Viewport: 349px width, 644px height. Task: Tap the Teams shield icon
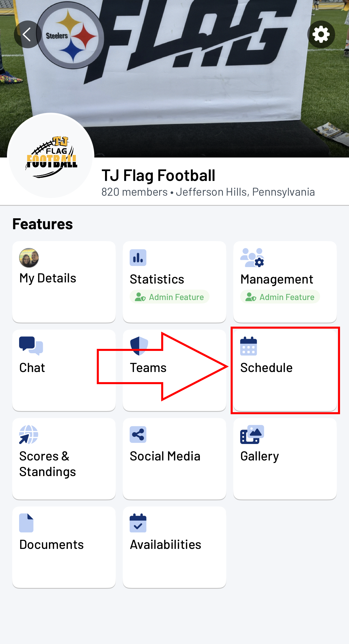[x=139, y=346]
